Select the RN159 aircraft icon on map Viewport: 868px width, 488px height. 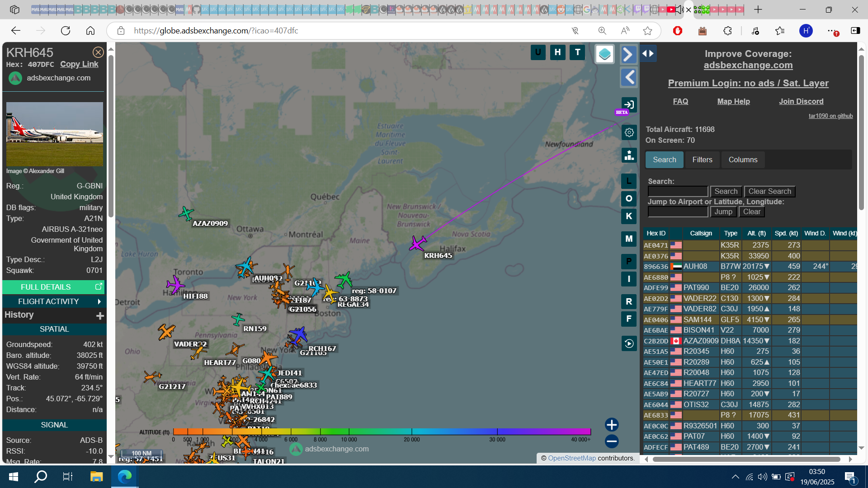tap(238, 319)
